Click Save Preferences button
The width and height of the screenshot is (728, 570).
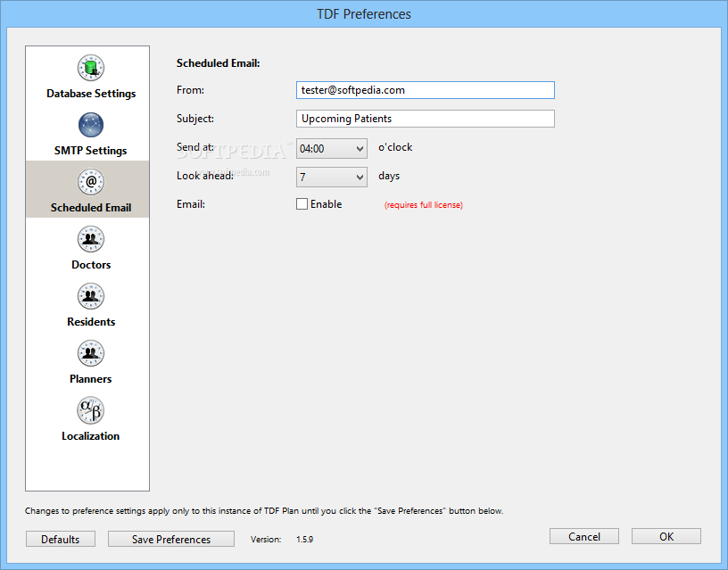pos(171,540)
